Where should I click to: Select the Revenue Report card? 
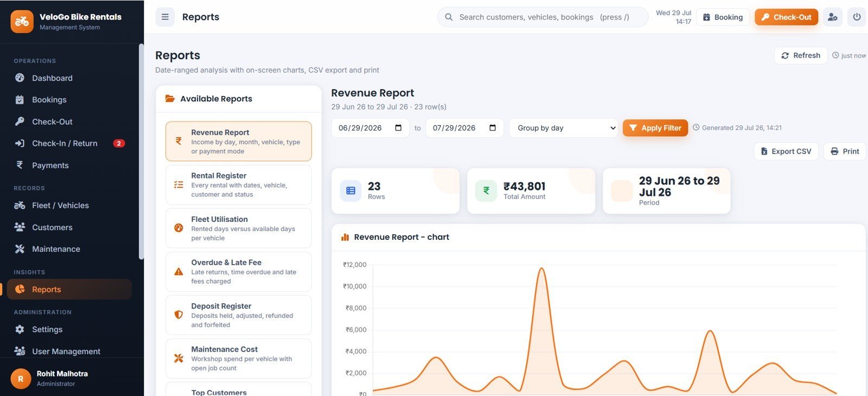tap(239, 141)
